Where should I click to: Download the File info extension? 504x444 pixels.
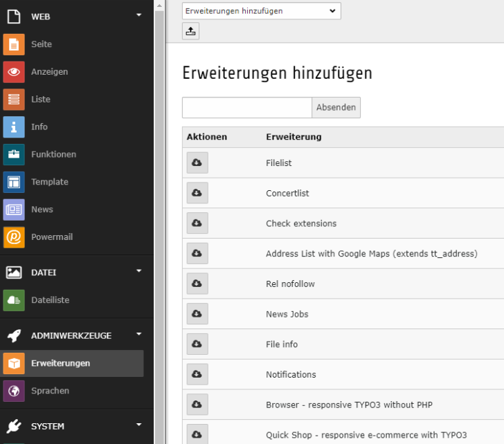197,344
